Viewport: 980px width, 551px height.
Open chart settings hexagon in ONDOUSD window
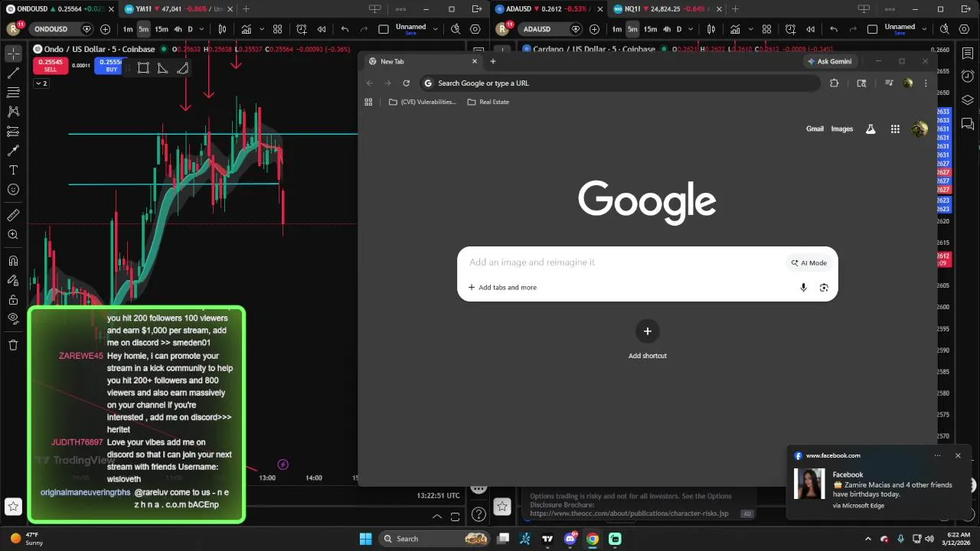click(x=475, y=29)
